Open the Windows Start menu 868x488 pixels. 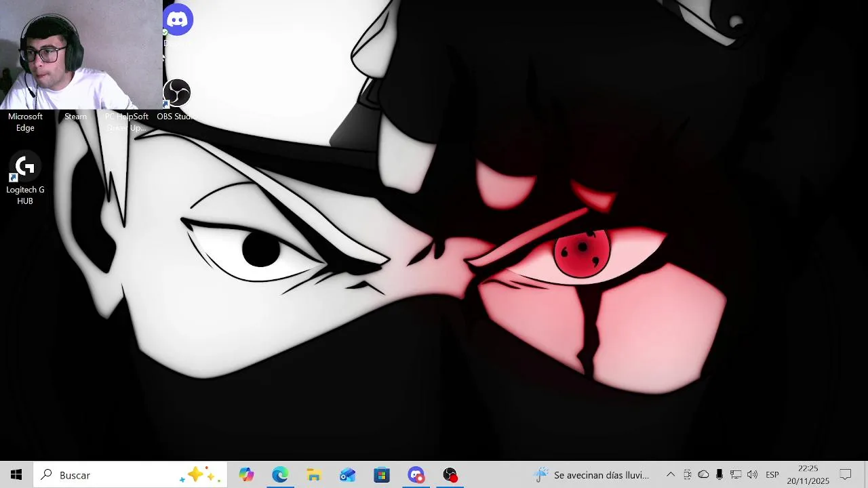pyautogui.click(x=16, y=475)
